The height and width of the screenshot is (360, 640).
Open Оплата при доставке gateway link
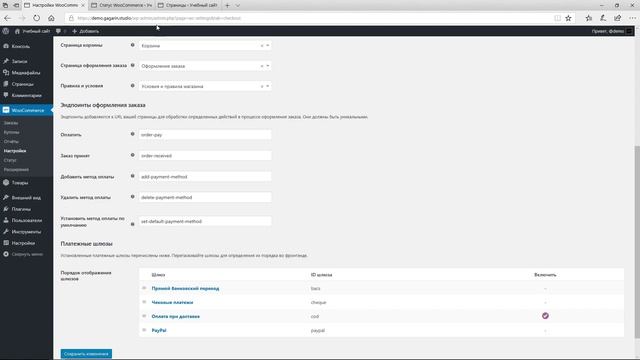[176, 316]
